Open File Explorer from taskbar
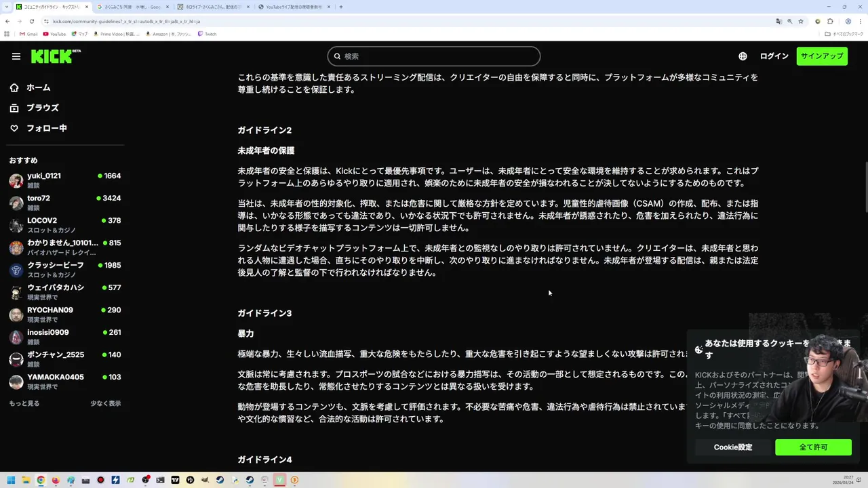 click(x=26, y=480)
